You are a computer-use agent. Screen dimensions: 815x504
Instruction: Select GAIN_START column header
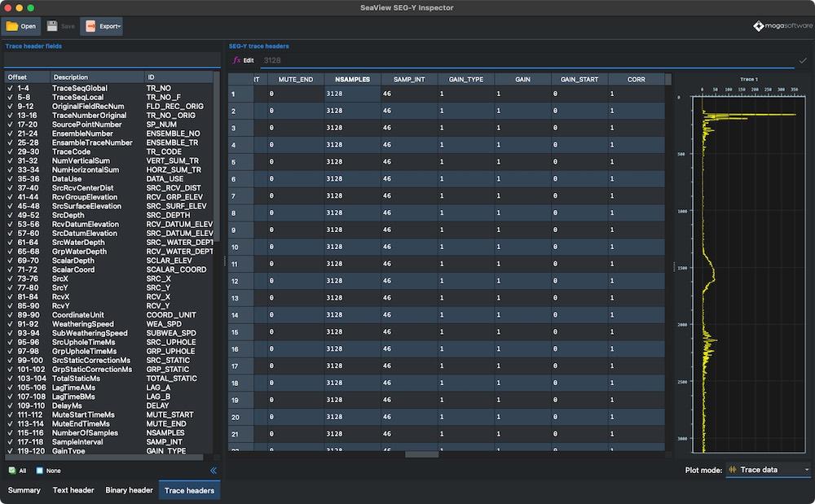[579, 80]
